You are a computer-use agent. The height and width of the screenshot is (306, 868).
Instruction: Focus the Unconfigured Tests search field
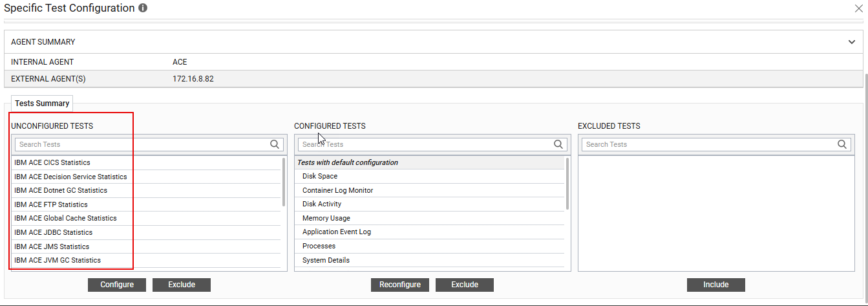pyautogui.click(x=139, y=144)
